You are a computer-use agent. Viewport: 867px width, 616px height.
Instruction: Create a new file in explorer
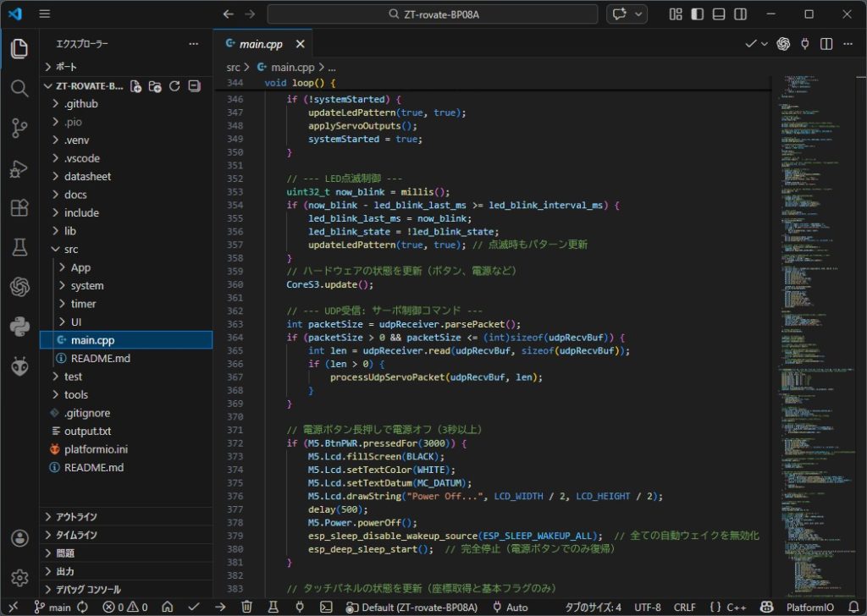tap(135, 86)
